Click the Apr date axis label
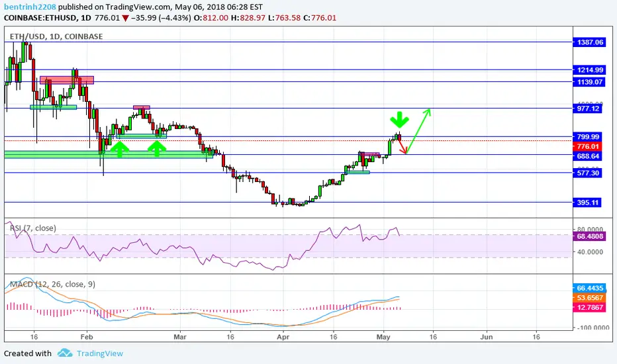This screenshot has height=364, width=617. pos(283,337)
